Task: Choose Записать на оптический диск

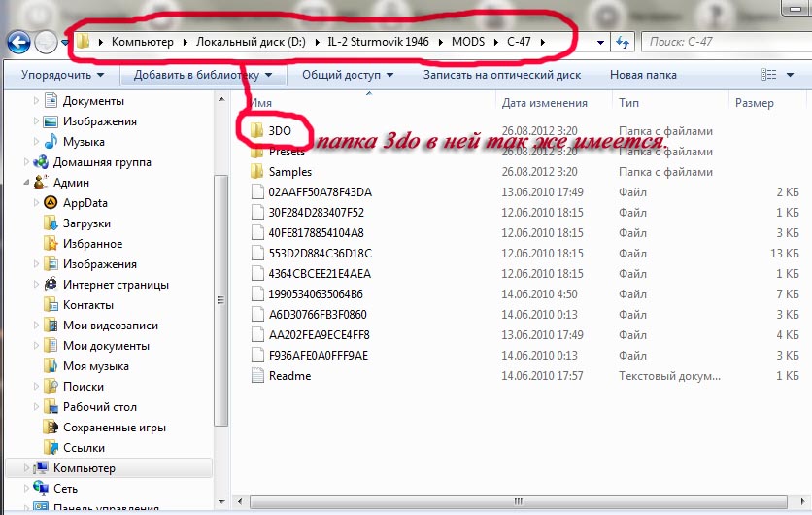Action: (x=502, y=75)
